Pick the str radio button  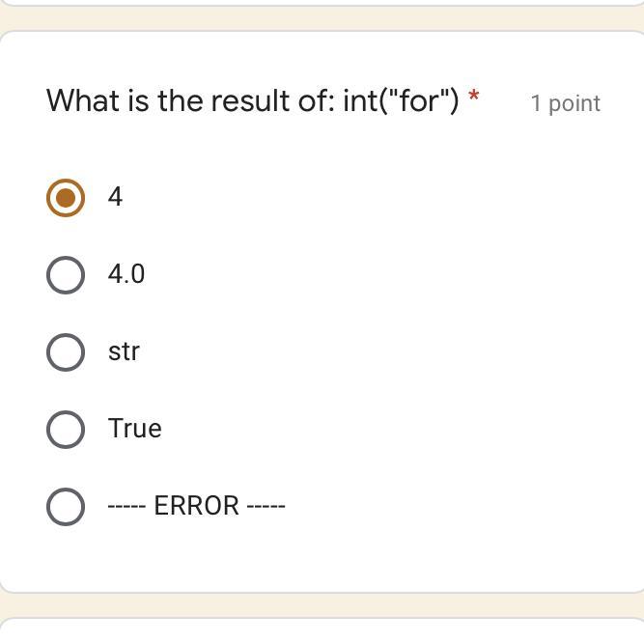pyautogui.click(x=65, y=352)
